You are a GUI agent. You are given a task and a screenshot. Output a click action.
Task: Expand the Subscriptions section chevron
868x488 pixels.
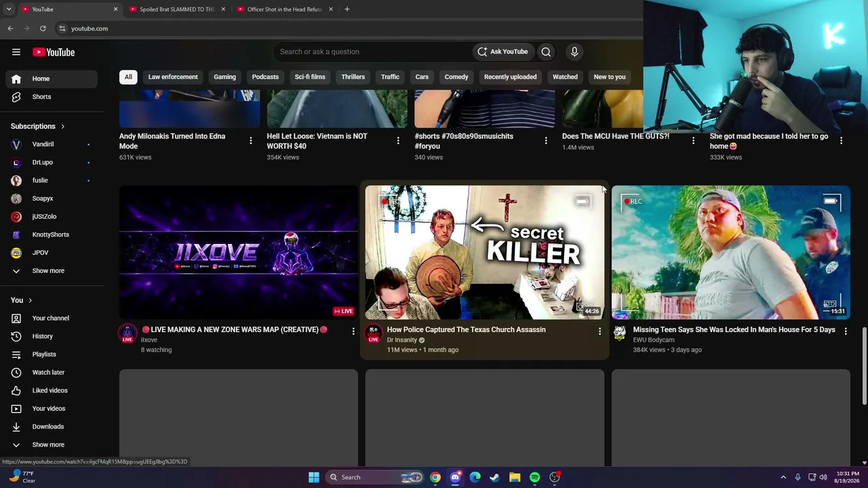coord(62,126)
